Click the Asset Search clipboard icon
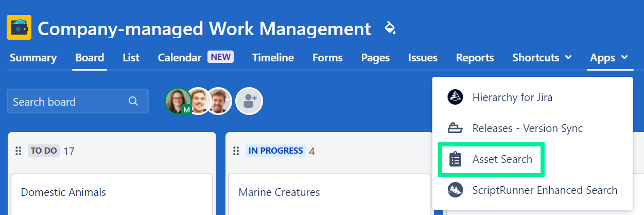The height and width of the screenshot is (215, 644). [455, 159]
